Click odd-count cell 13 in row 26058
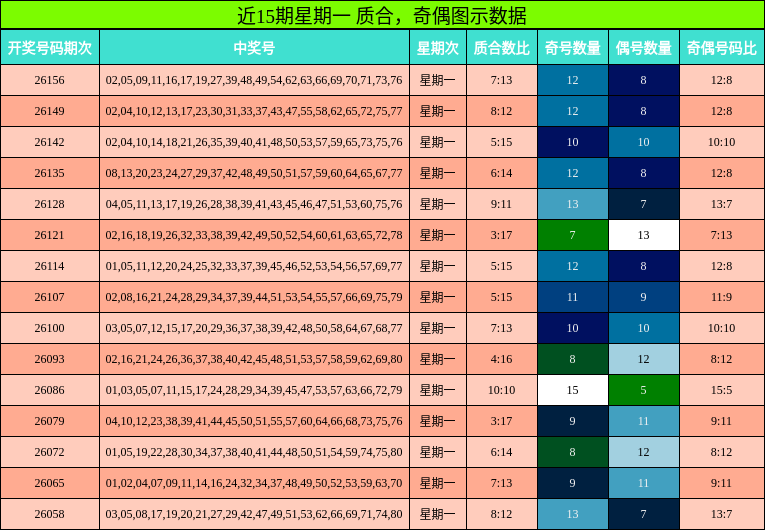Viewport: 765px width, 530px height. (x=573, y=514)
